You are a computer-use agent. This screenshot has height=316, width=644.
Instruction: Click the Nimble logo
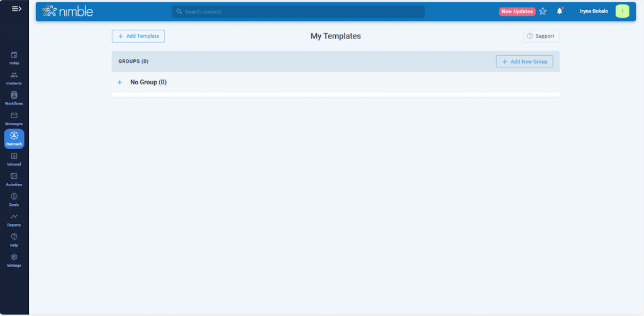[x=67, y=11]
